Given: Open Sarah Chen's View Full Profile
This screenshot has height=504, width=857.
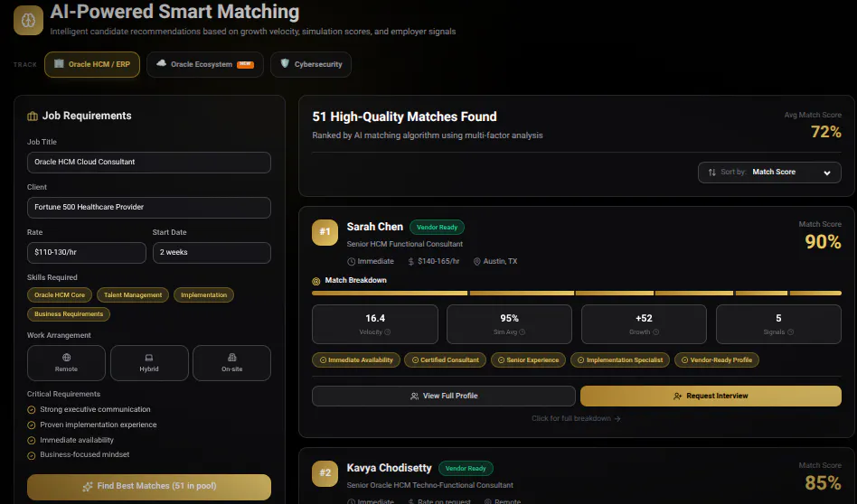Looking at the screenshot, I should [443, 396].
